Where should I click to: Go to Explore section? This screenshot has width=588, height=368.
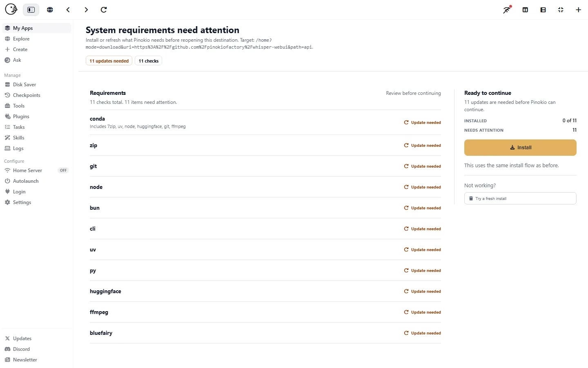tap(36, 39)
